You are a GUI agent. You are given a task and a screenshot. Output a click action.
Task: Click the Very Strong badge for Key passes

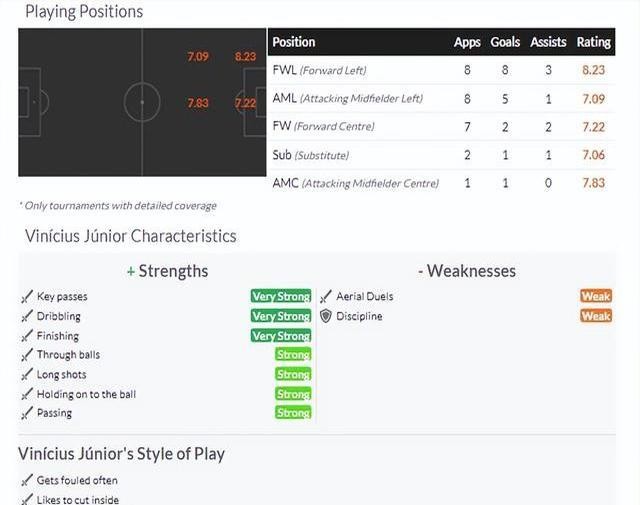[x=281, y=296]
